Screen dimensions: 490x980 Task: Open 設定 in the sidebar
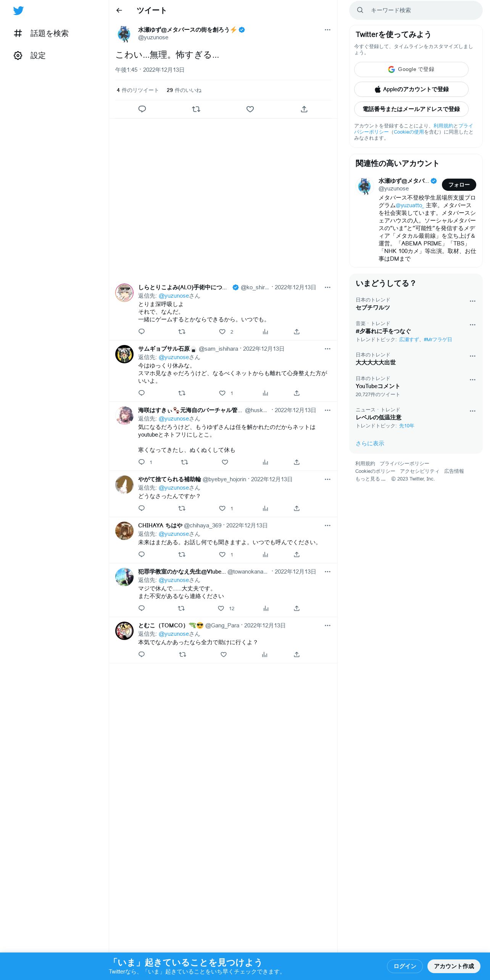click(x=30, y=56)
